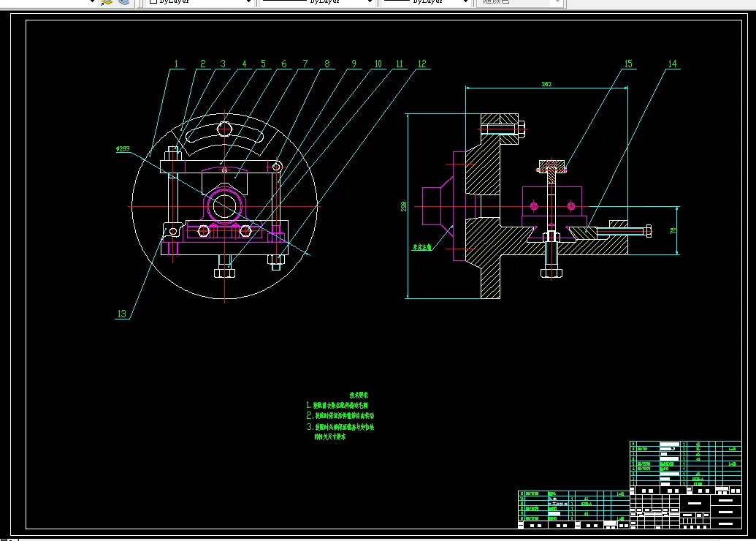
Task: Select the 262 width dimension text
Action: click(x=546, y=84)
